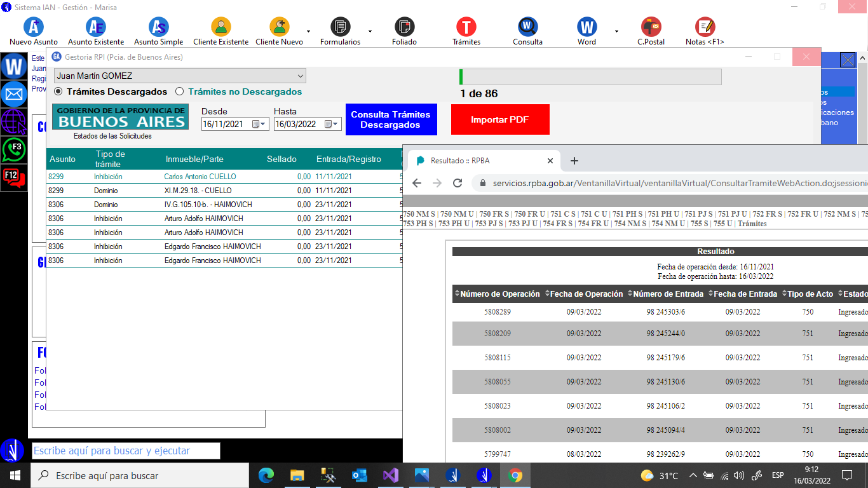The width and height of the screenshot is (868, 488).
Task: Expand the Word toolbar dropdown arrow
Action: pyautogui.click(x=616, y=31)
